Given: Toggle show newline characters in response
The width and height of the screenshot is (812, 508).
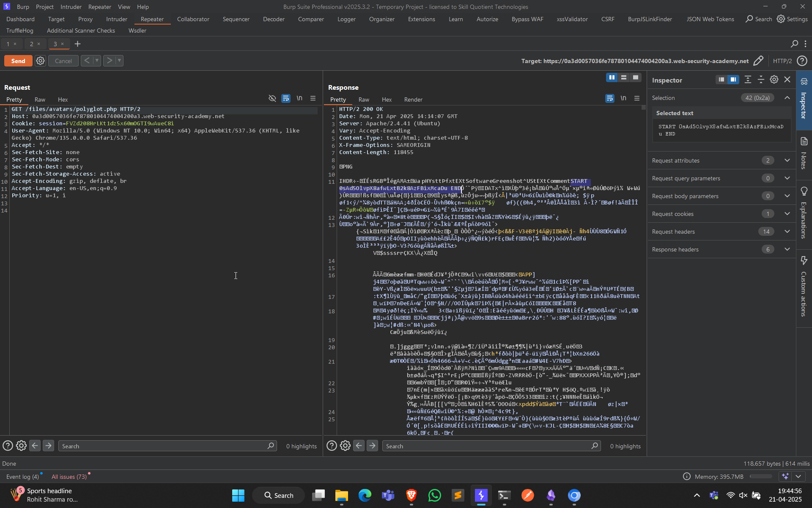Looking at the screenshot, I should pyautogui.click(x=623, y=98).
